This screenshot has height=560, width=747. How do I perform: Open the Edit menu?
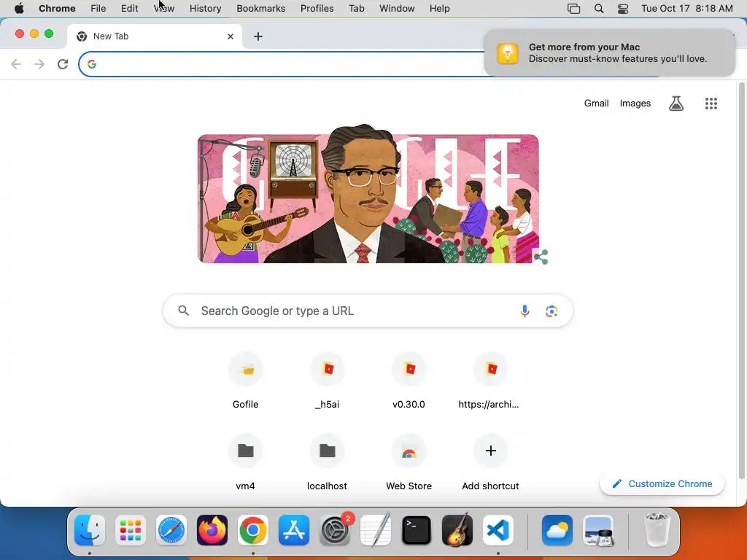pyautogui.click(x=130, y=9)
